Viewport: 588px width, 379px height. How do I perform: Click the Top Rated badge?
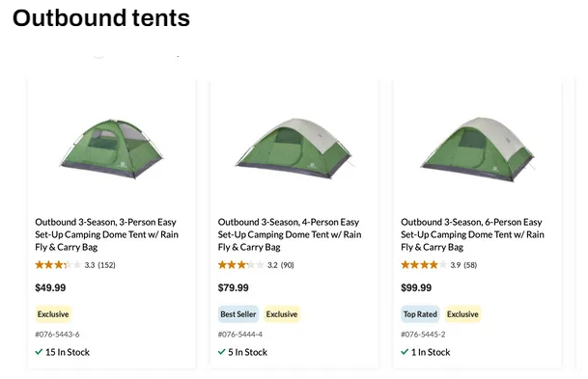click(x=420, y=314)
